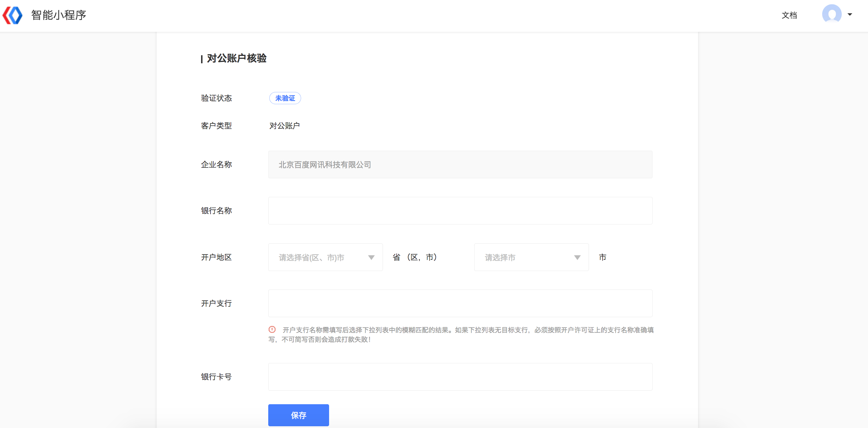Open the city selector chevron
The image size is (868, 428).
[577, 257]
